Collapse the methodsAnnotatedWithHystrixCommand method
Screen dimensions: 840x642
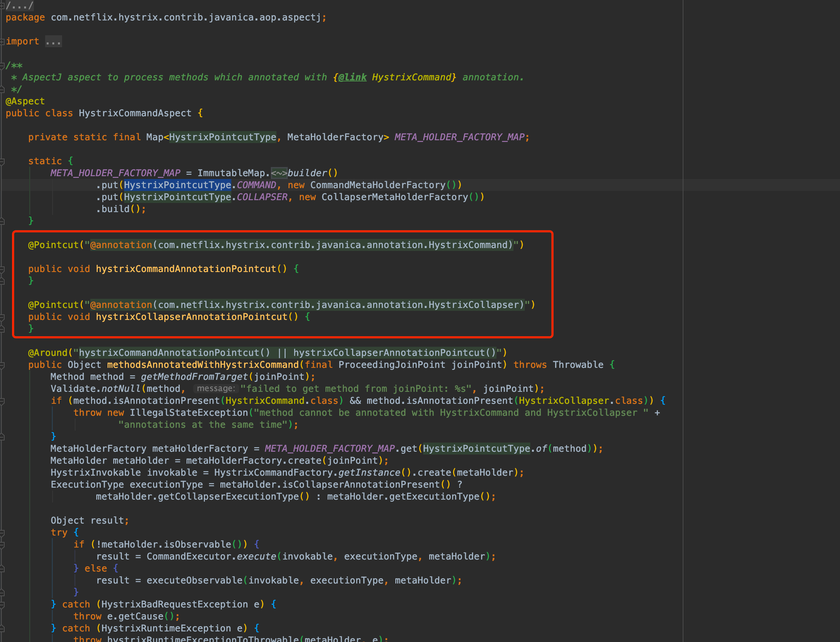pos(2,365)
